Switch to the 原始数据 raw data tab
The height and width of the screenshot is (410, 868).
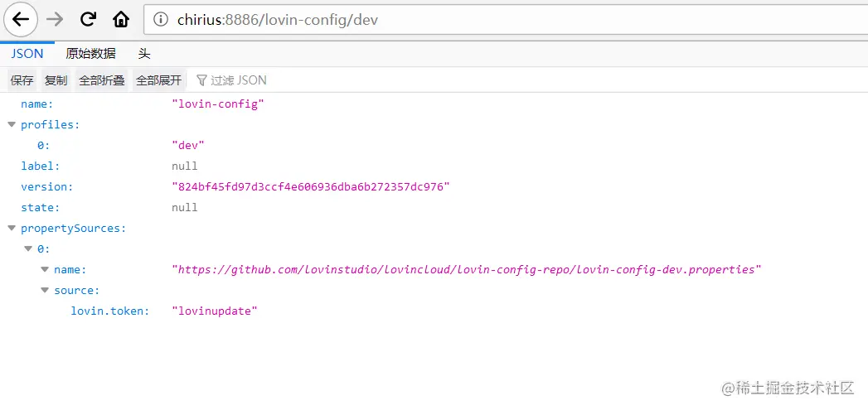coord(91,54)
